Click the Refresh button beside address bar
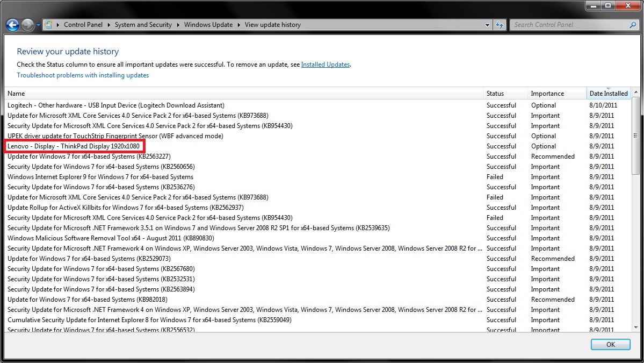 500,25
